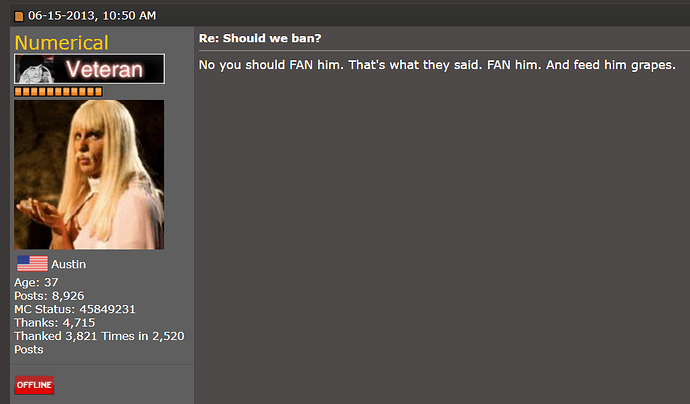This screenshot has height=404, width=690.
Task: Click the post date 06-15-2013 text
Action: coord(62,16)
